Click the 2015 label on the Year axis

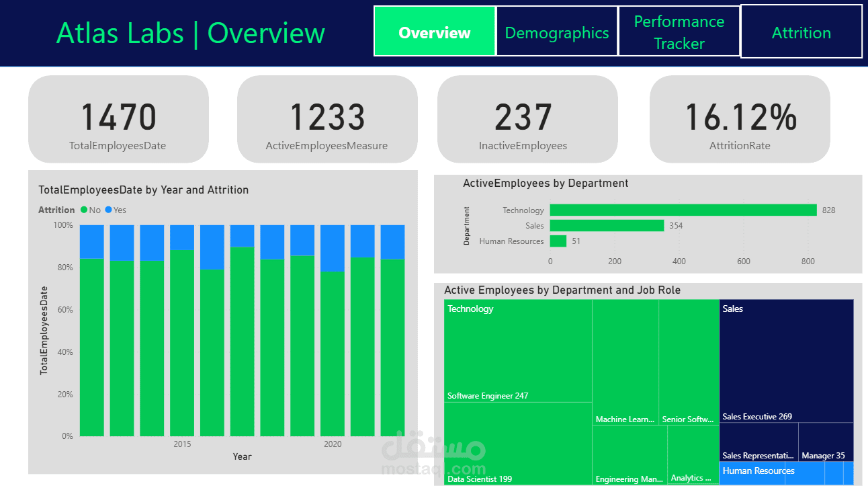point(182,444)
